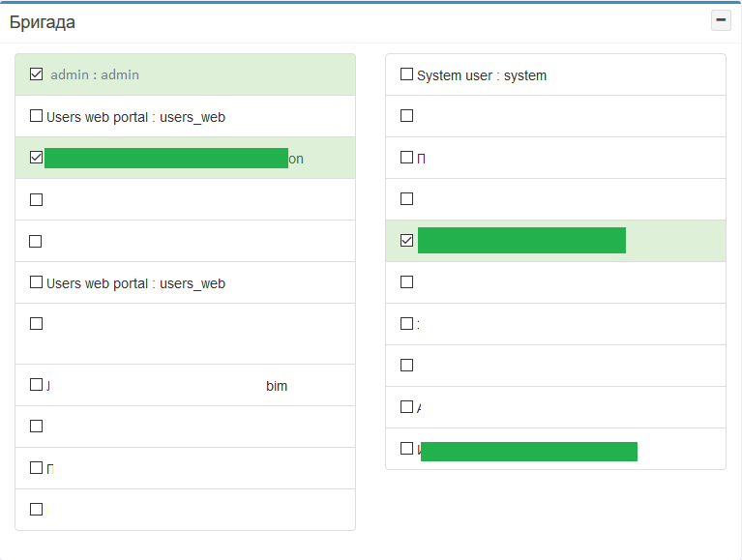Screen dimensions: 742x560
Task: Tick the right-column checkbox beside letter "A"
Action: pyautogui.click(x=406, y=407)
